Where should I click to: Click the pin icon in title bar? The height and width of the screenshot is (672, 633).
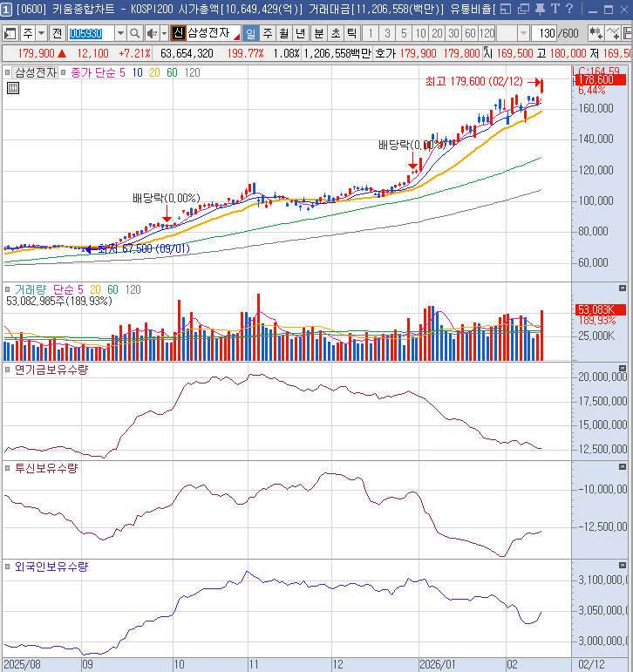pos(541,10)
